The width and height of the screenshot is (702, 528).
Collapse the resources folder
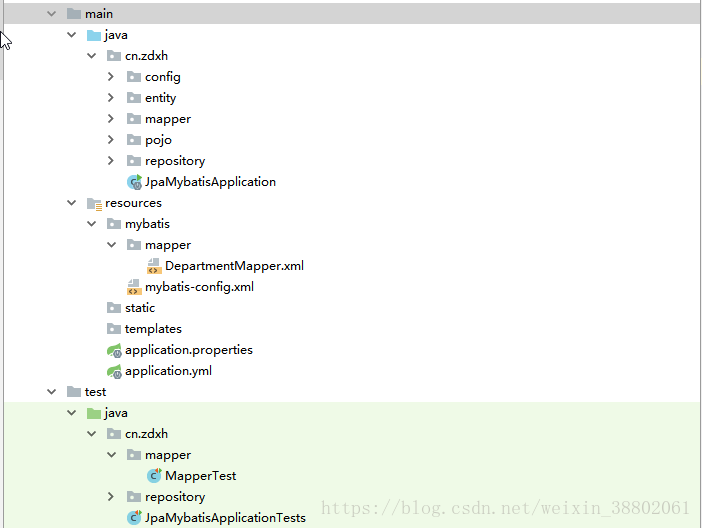tap(72, 203)
